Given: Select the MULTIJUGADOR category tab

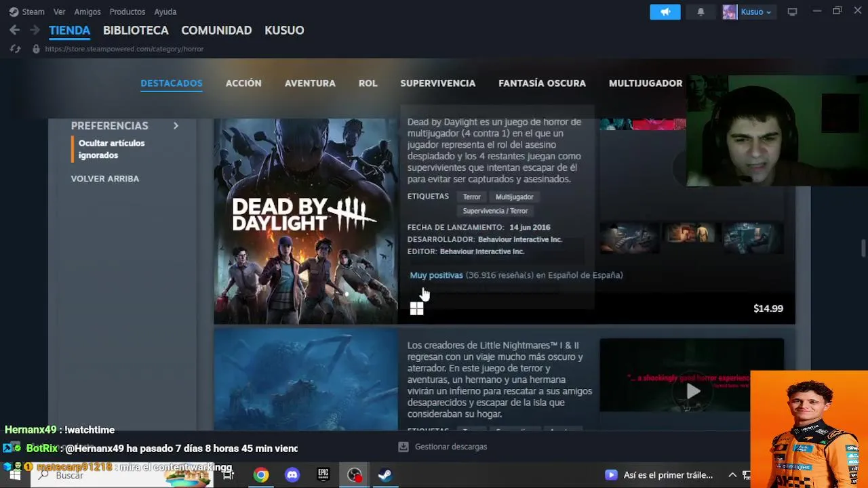Looking at the screenshot, I should pos(646,83).
